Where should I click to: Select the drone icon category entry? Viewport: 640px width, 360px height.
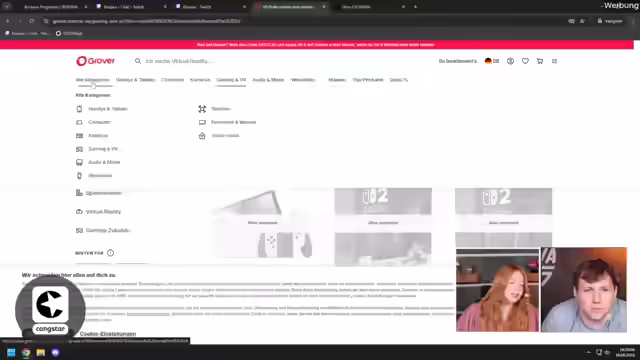202,109
